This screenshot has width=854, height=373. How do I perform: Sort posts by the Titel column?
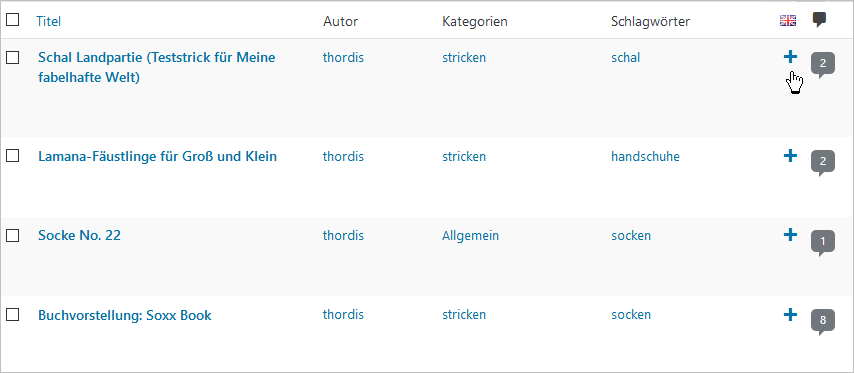click(x=48, y=21)
